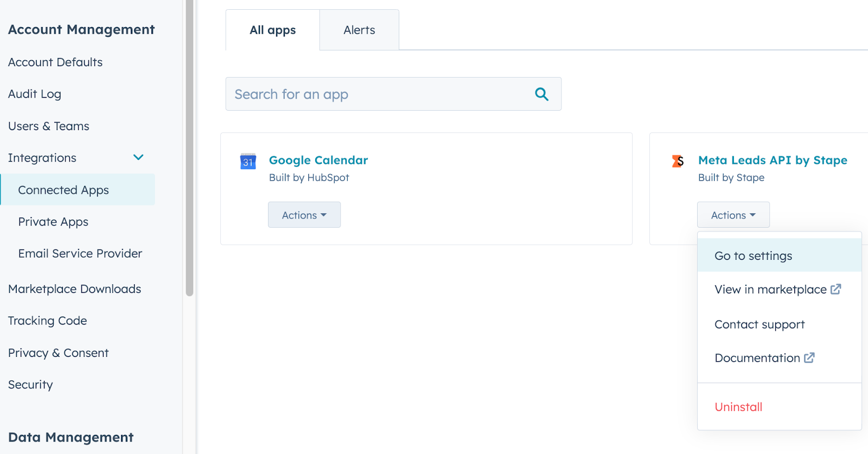Focus the Search for an app field
This screenshot has height=454, width=868.
[x=393, y=94]
